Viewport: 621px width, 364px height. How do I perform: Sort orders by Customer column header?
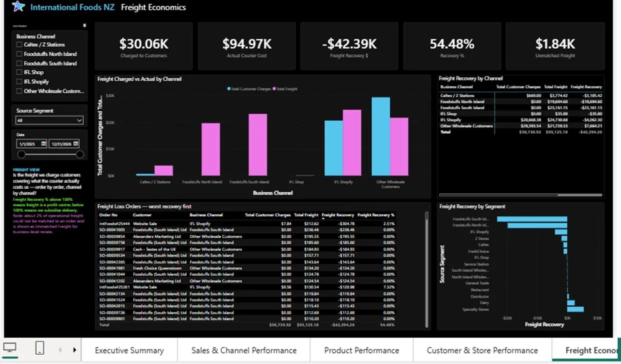[142, 215]
